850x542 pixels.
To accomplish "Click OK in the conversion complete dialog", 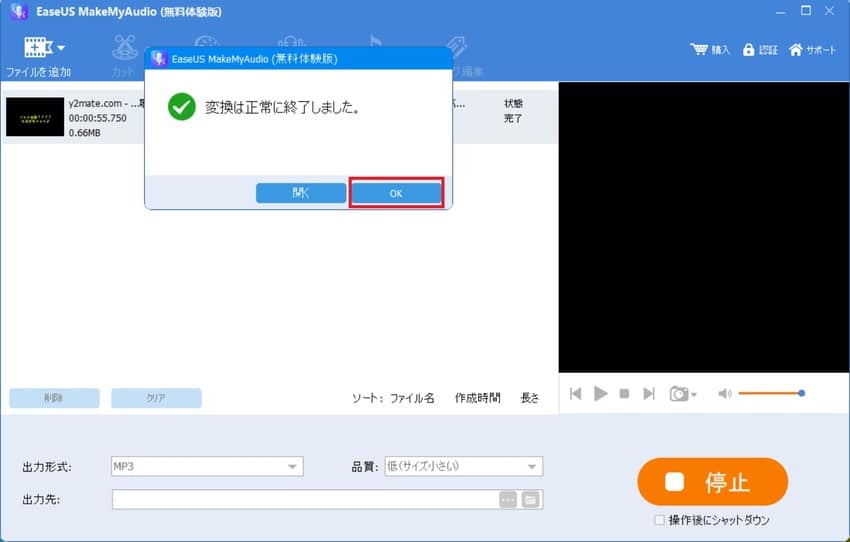I will coord(396,193).
